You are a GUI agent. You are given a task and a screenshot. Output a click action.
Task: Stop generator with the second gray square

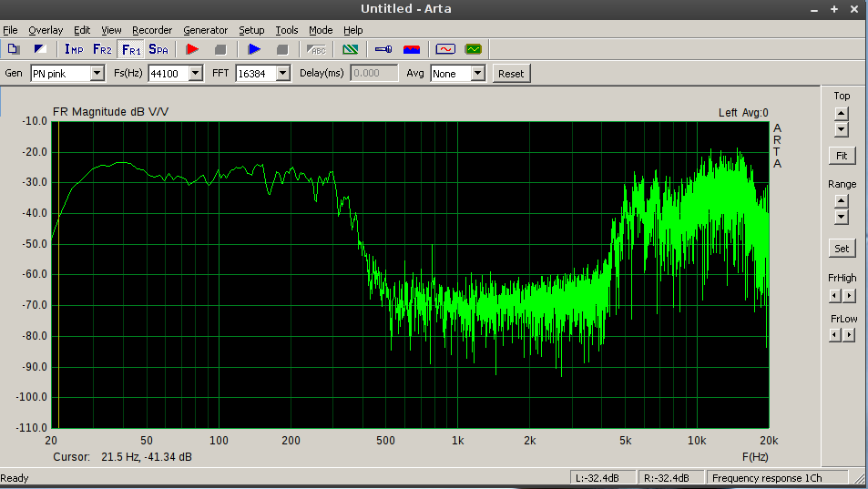pos(282,49)
